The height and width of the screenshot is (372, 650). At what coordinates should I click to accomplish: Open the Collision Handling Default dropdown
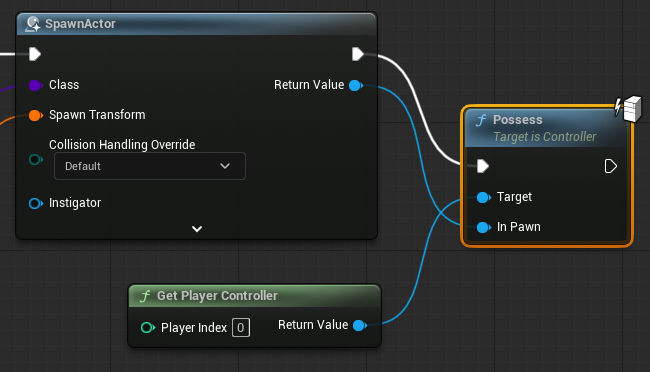pos(150,166)
